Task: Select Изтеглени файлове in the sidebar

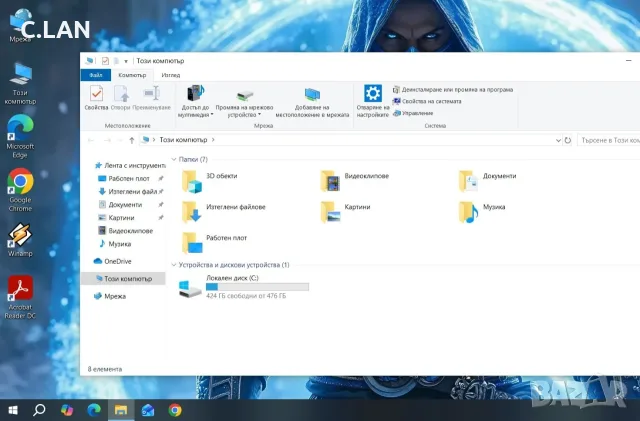Action: coord(129,192)
